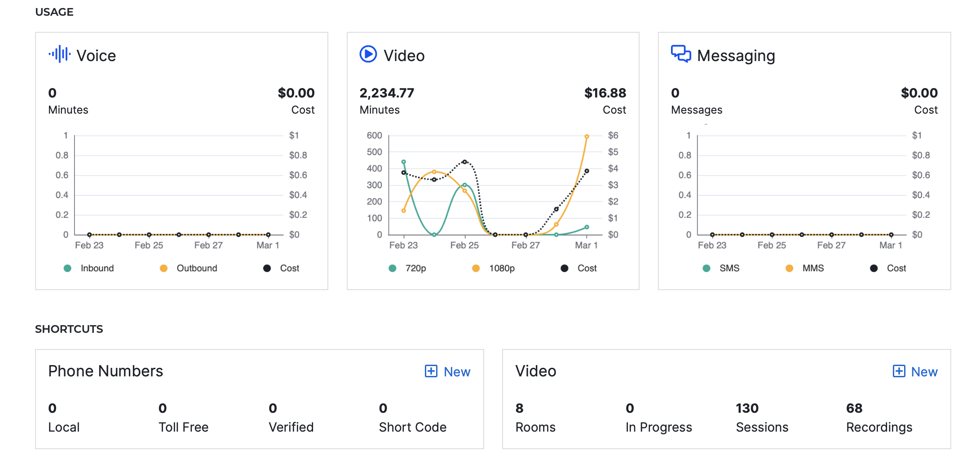This screenshot has height=468, width=980.
Task: Click the Feb 25 axis label on Video chart
Action: tap(464, 245)
